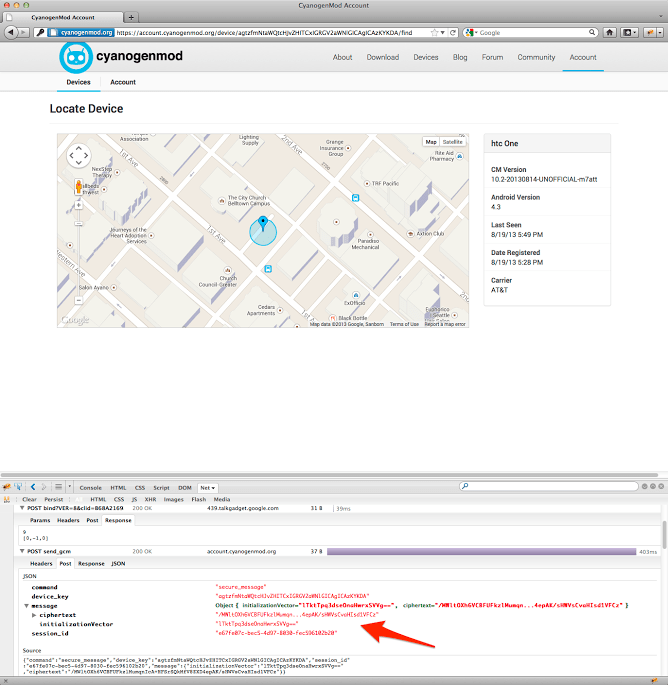Filter Net requests by XHR
The width and height of the screenshot is (668, 685).
coord(150,499)
